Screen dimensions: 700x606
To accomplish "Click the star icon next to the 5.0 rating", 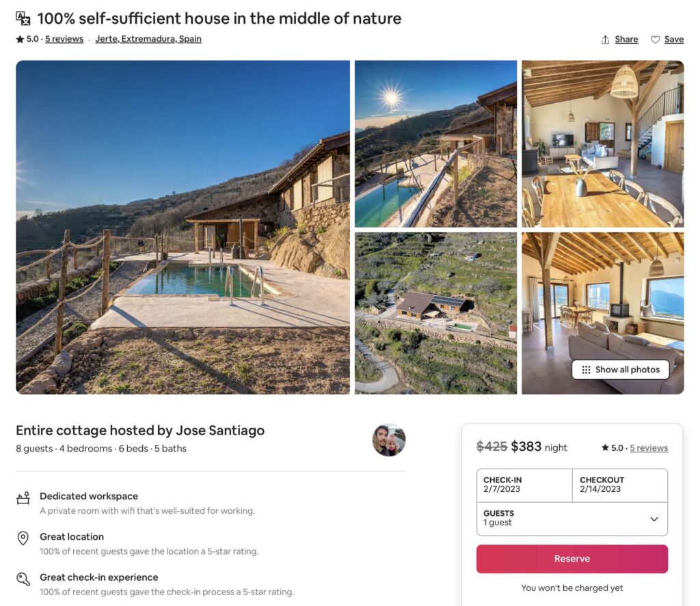I will (20, 39).
